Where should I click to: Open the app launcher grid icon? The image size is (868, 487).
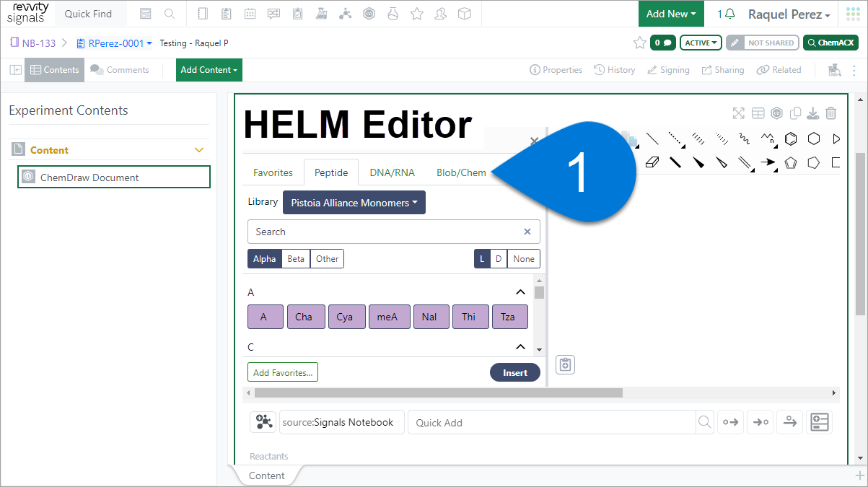coord(854,14)
